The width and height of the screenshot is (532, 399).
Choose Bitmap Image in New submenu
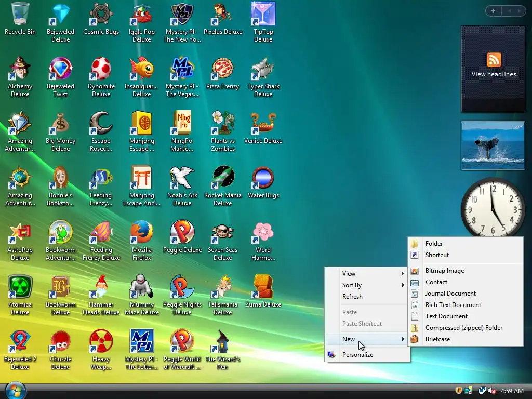coord(465,270)
